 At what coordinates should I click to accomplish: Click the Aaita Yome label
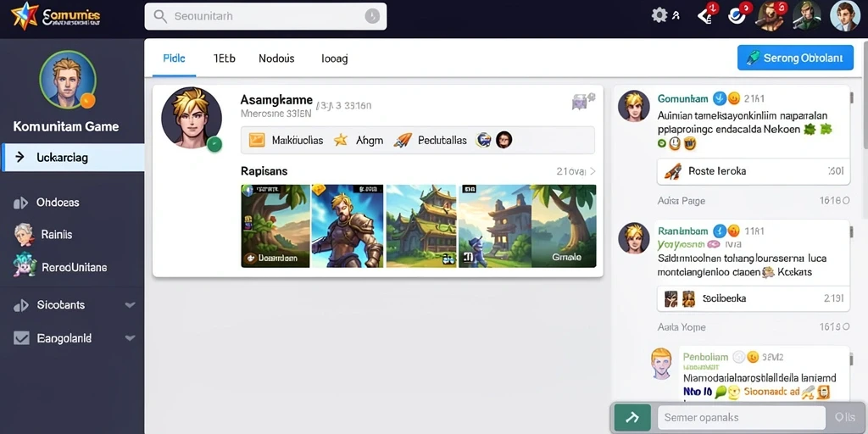[x=682, y=327]
